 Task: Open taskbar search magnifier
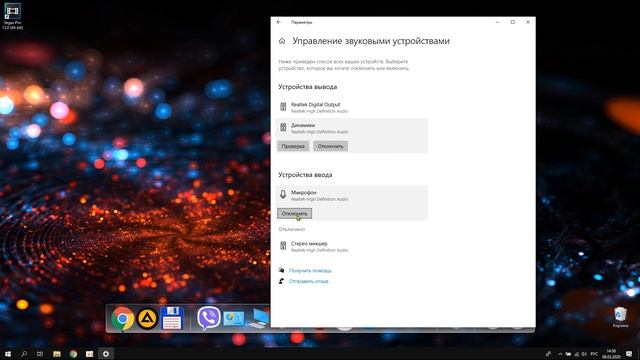click(x=24, y=354)
